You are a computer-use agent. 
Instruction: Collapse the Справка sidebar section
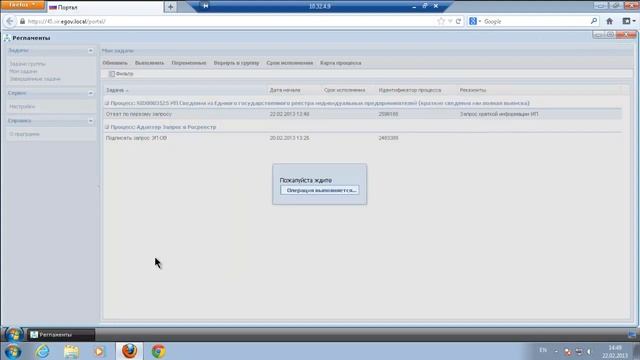91,121
